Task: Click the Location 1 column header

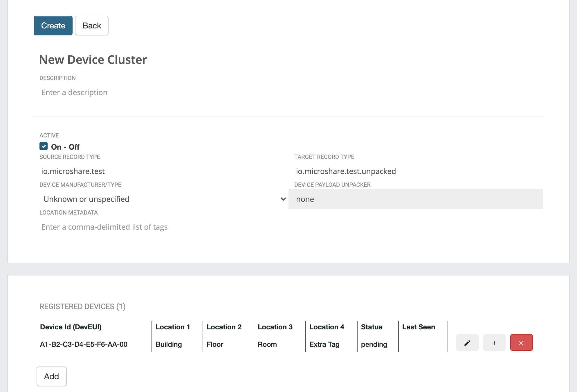Action: [x=173, y=327]
